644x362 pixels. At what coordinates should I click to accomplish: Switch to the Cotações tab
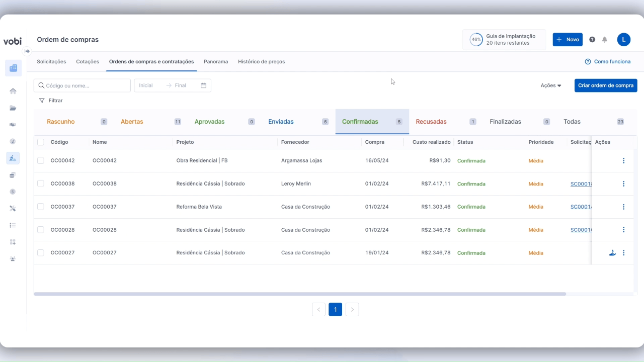pyautogui.click(x=88, y=61)
